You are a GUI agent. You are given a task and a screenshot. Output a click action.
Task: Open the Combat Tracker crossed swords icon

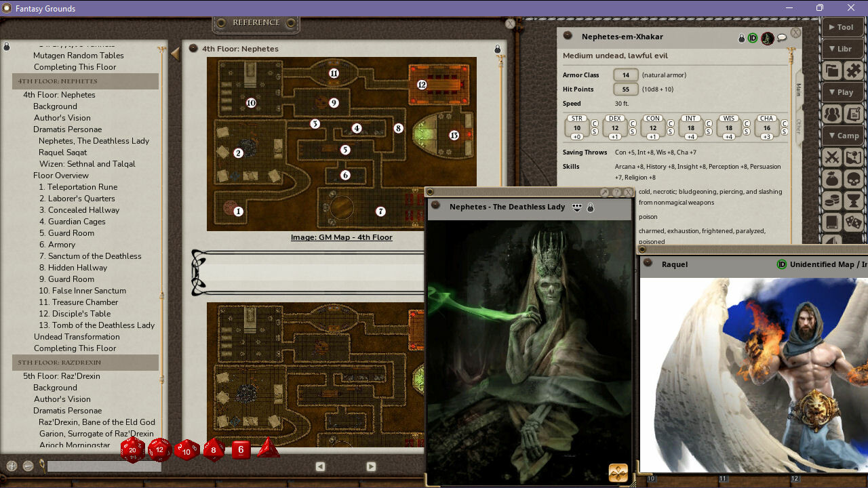tap(832, 157)
